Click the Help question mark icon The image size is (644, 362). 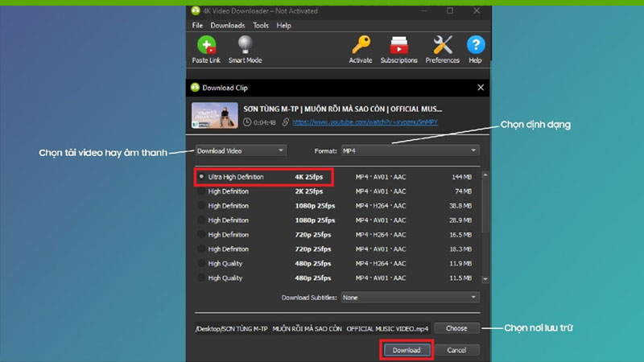click(475, 46)
